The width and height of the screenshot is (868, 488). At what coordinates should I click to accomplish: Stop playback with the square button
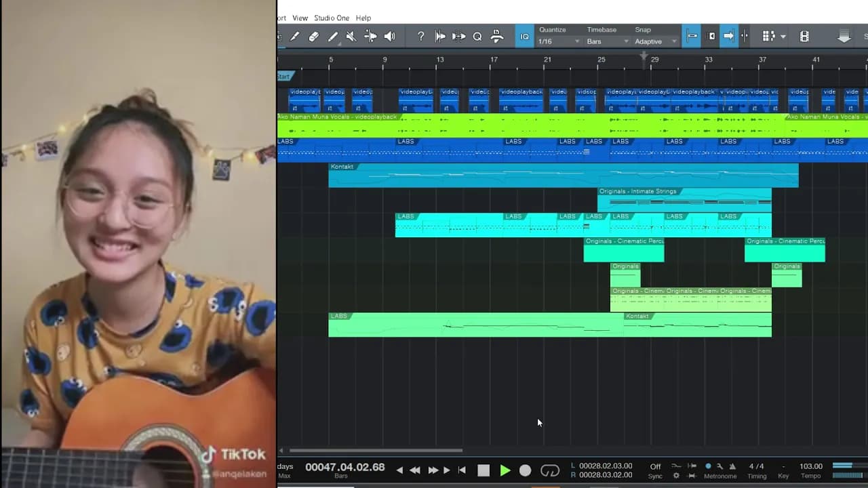[484, 470]
